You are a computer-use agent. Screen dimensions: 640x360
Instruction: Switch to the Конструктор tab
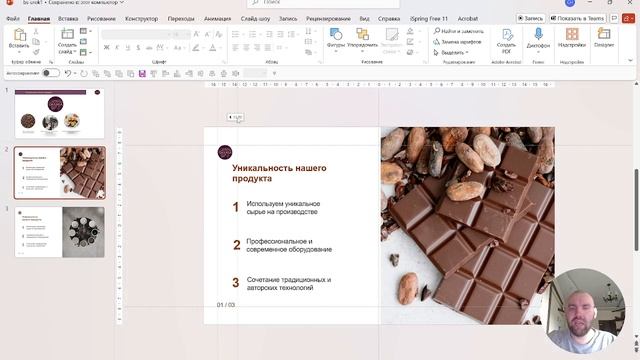click(141, 19)
